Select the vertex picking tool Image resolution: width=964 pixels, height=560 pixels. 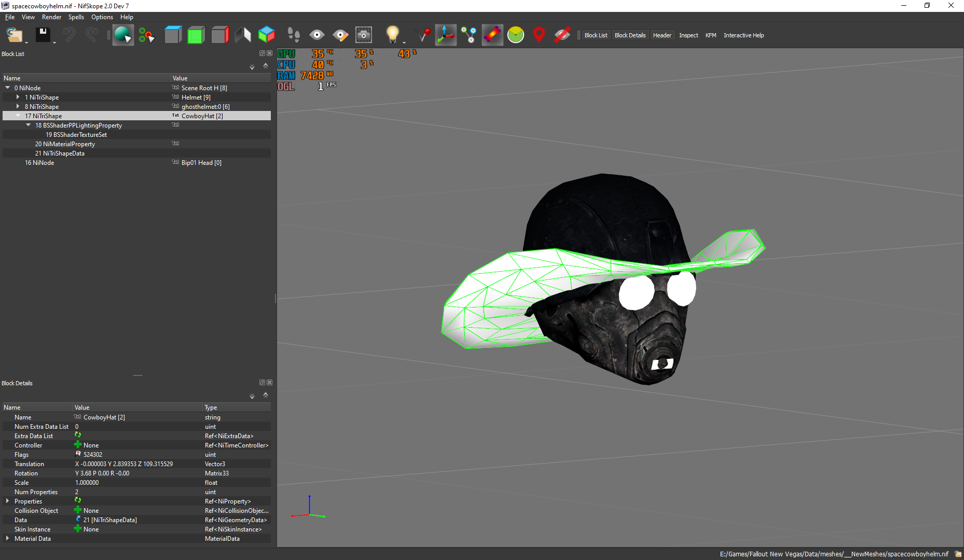pyautogui.click(x=146, y=35)
